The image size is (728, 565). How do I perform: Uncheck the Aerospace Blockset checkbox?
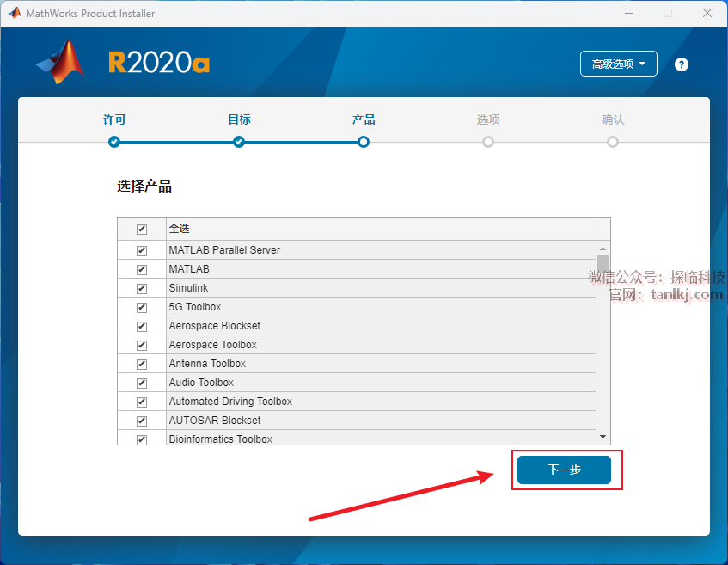click(x=142, y=326)
